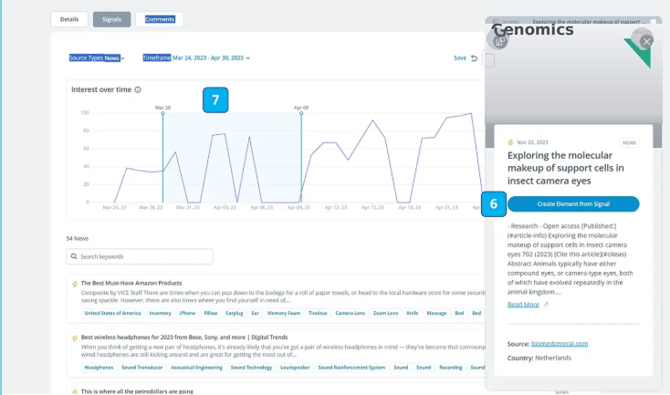The width and height of the screenshot is (670, 395).
Task: Select the Tinnitus tag
Action: (317, 313)
